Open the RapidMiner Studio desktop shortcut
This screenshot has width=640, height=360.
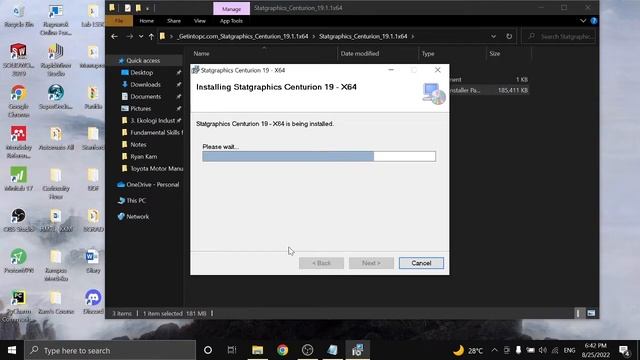click(x=56, y=60)
